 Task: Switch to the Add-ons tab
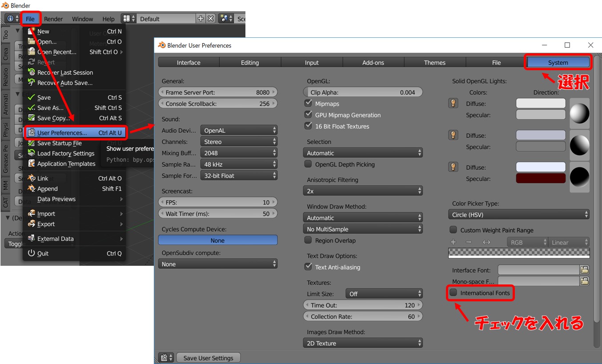pos(373,63)
